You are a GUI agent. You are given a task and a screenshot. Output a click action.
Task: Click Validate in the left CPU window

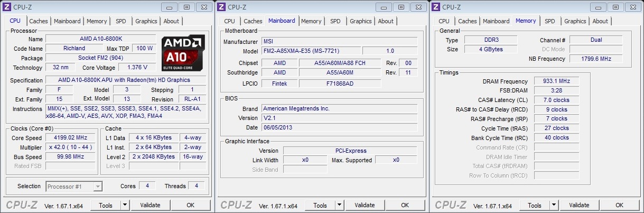coord(150,205)
